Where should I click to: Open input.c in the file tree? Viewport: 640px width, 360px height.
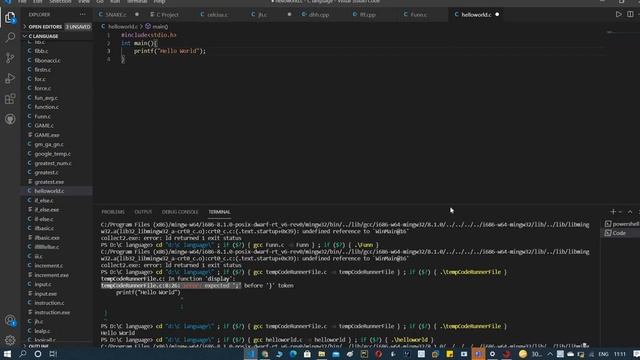pos(43,284)
